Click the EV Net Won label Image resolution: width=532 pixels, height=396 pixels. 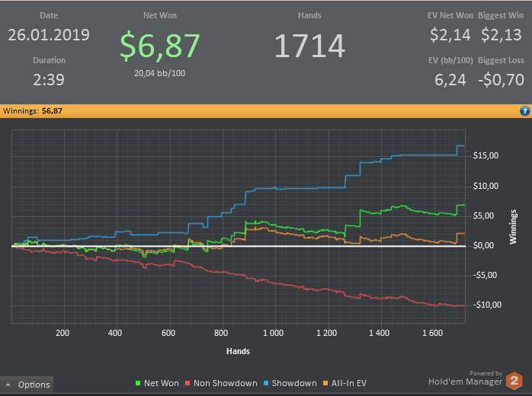[450, 15]
